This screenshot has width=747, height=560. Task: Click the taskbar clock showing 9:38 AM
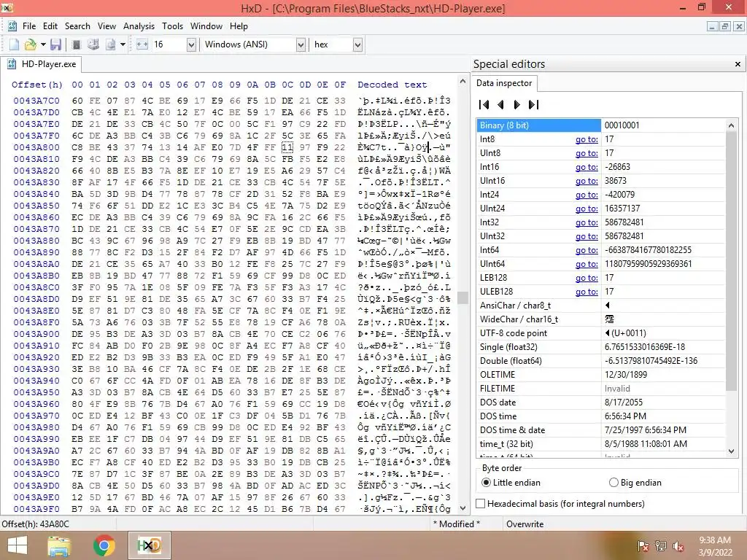[x=715, y=545]
